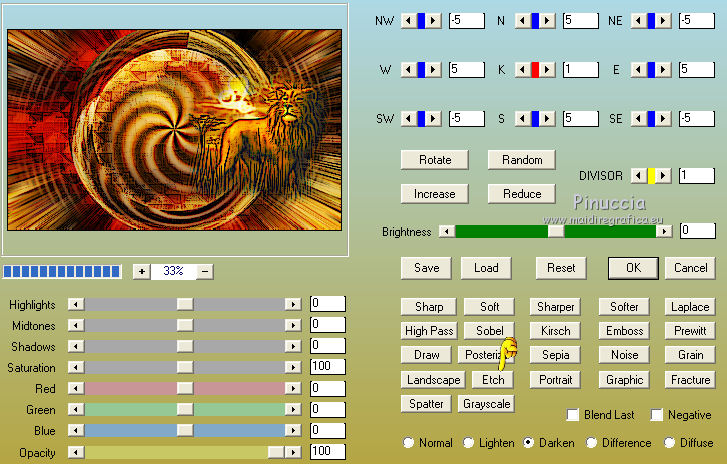The height and width of the screenshot is (464, 727).
Task: Increase S value with right arrow
Action: tap(547, 119)
